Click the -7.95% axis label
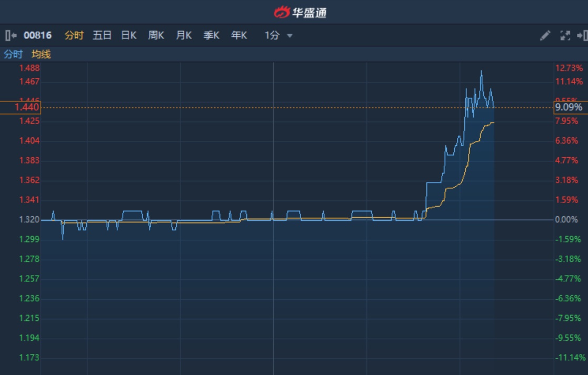 point(568,318)
